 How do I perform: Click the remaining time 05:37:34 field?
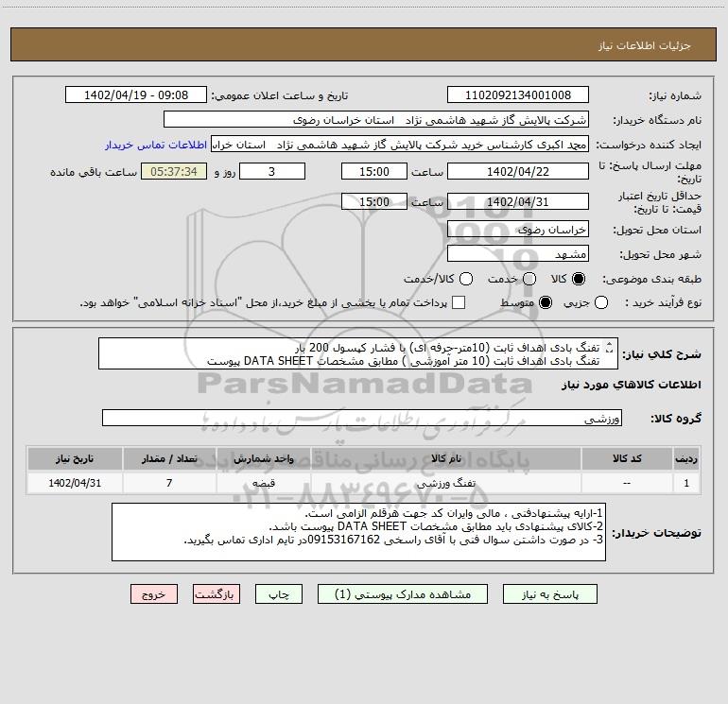(x=174, y=171)
